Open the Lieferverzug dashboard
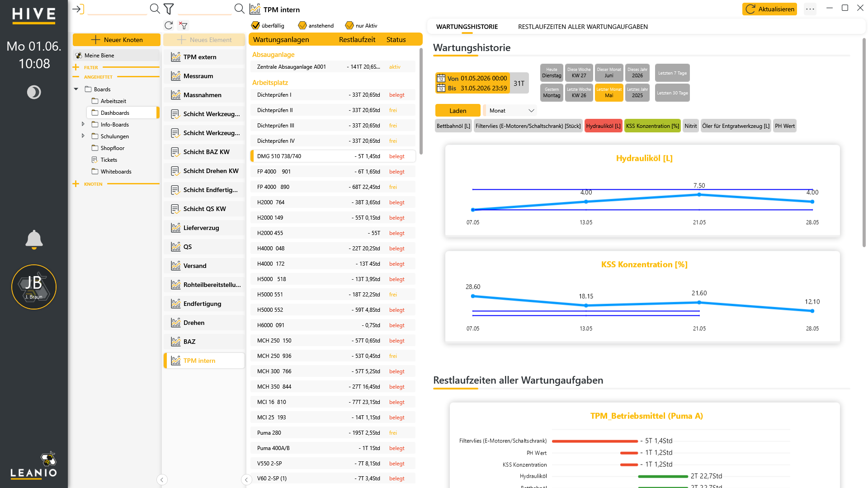 [204, 228]
